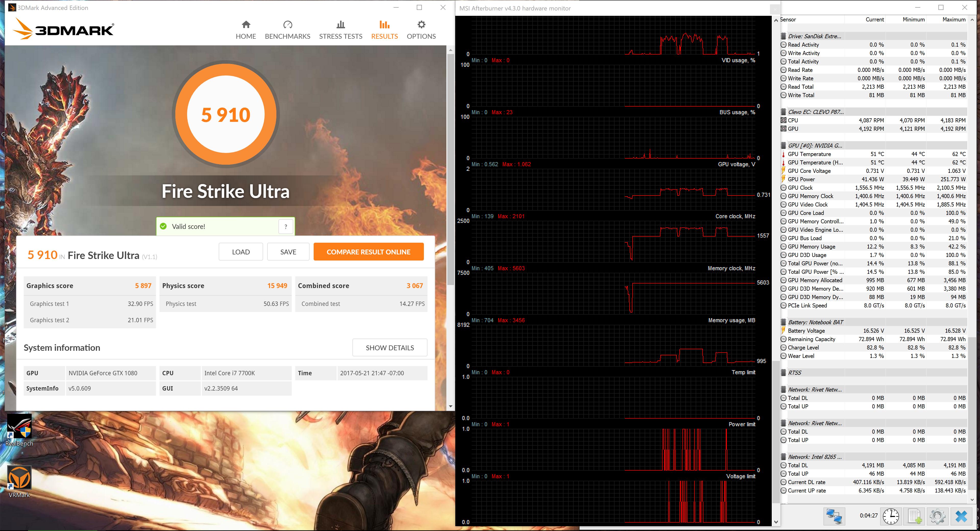The height and width of the screenshot is (531, 980).
Task: Click the log file sheet icon
Action: pos(915,516)
